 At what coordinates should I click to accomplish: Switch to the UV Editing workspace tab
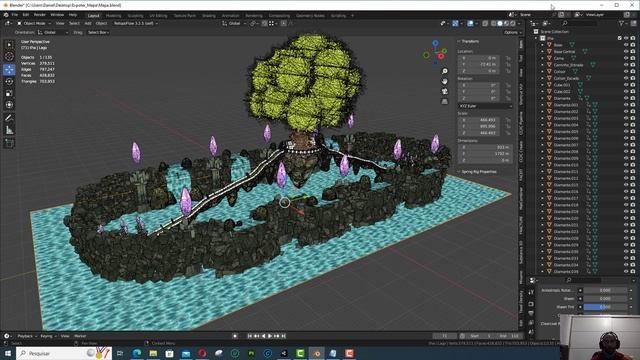tap(158, 16)
